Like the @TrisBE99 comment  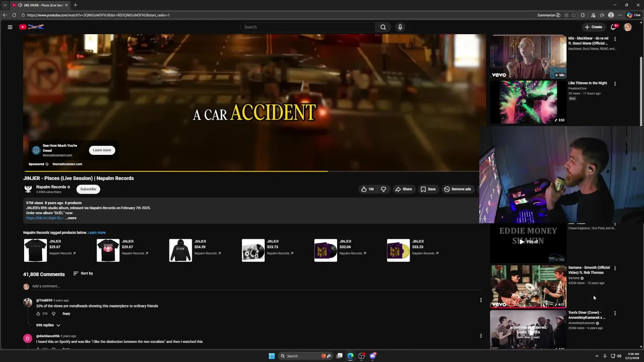38,314
